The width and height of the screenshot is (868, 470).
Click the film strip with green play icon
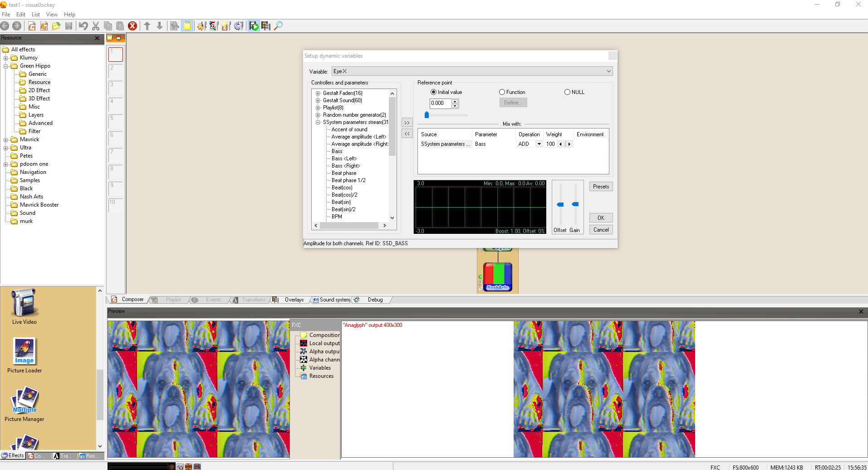254,26
